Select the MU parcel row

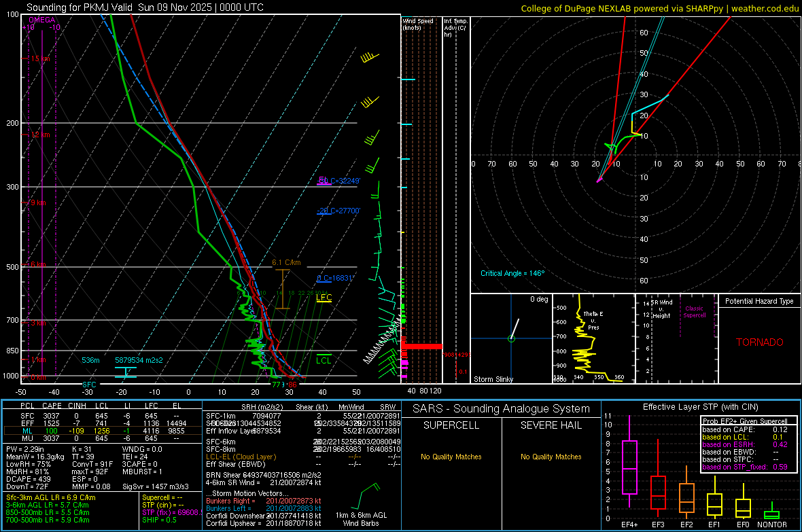pyautogui.click(x=101, y=438)
